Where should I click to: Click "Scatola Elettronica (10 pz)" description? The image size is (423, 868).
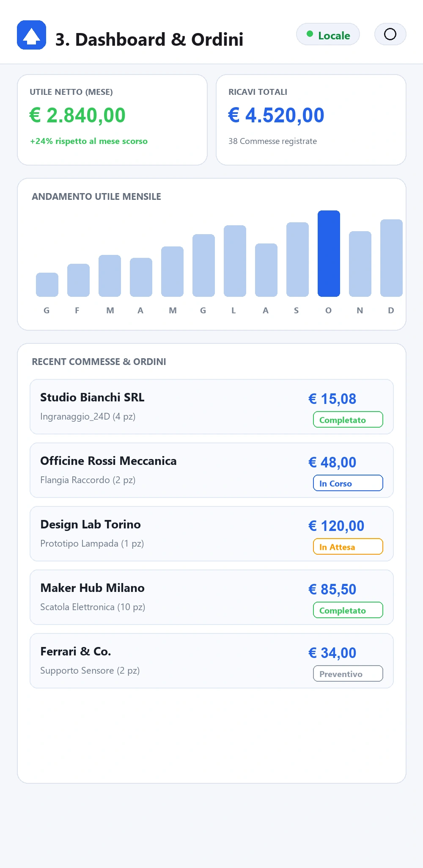[x=93, y=607]
